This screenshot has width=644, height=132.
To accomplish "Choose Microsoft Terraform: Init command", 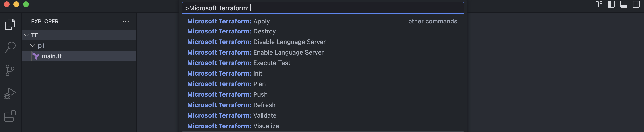I will coord(257,73).
